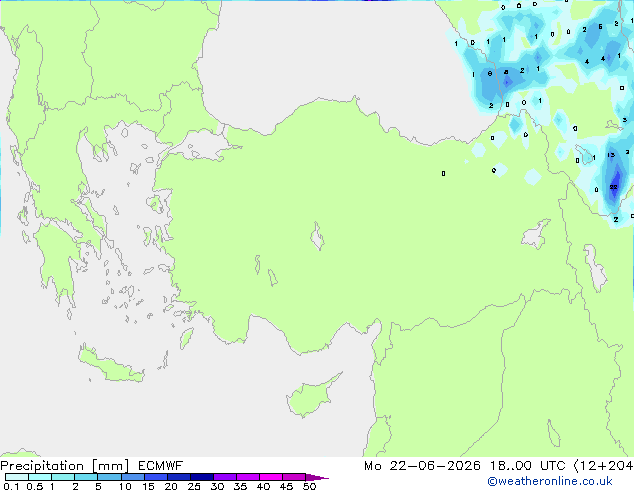Click the legend label '25'
Screen dimensions: 634x490
[x=194, y=486]
